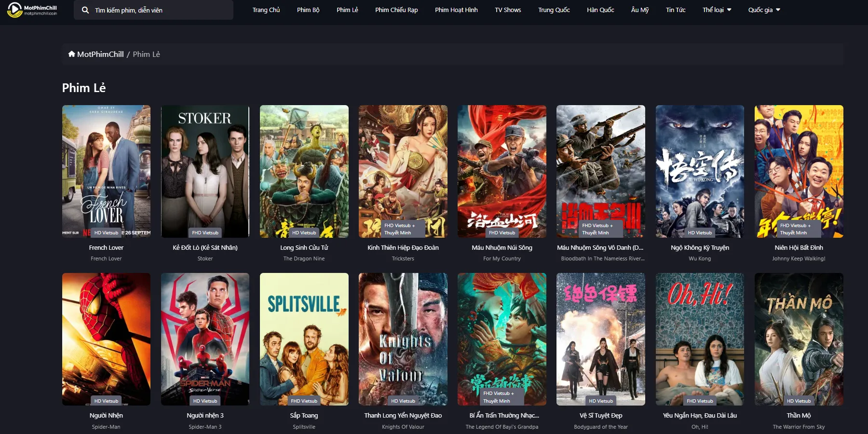Type in the movie search field
This screenshot has width=868, height=434.
pyautogui.click(x=159, y=10)
